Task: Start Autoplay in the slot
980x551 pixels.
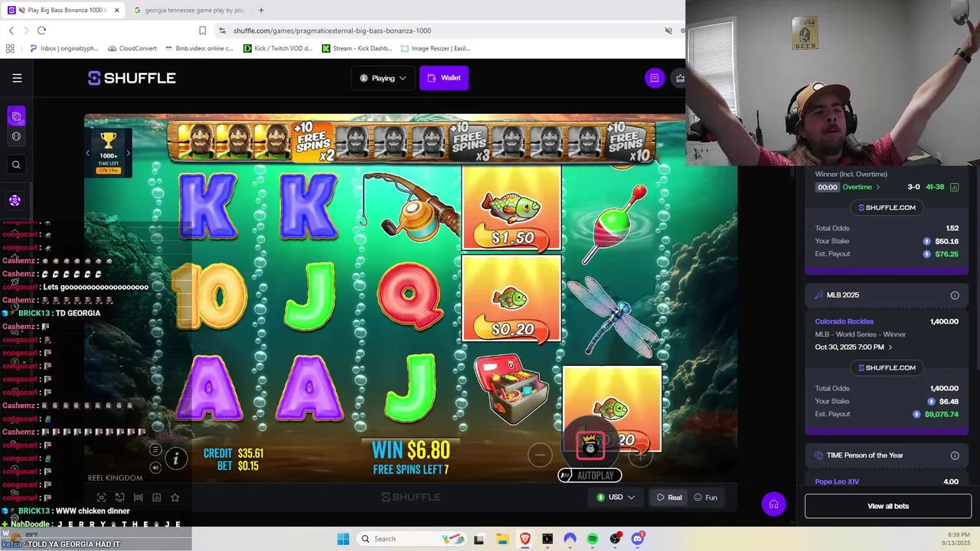Action: coord(590,475)
